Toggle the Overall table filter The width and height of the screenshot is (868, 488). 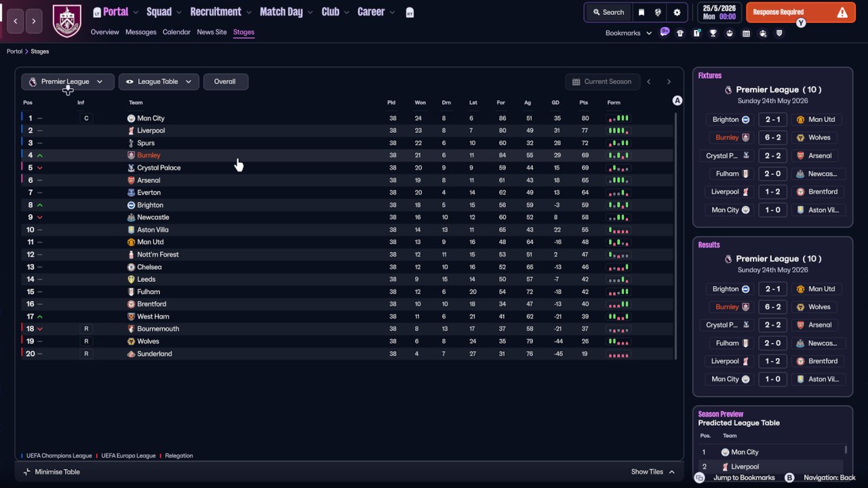pos(225,81)
